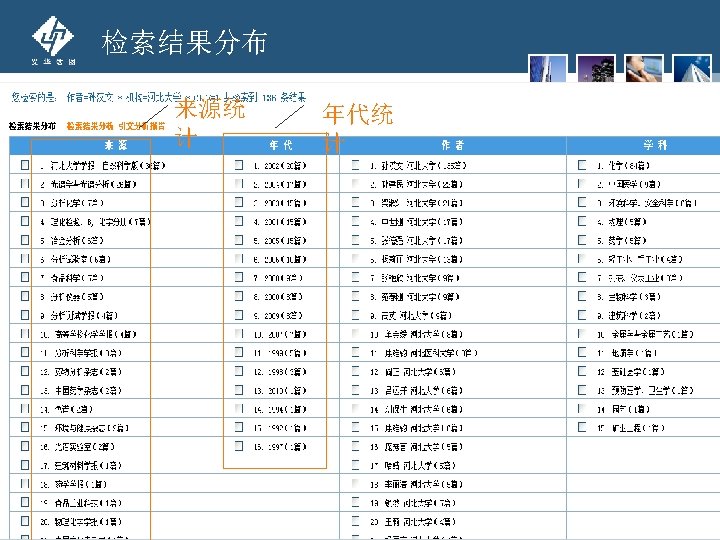
Task: Tick checkbox for entry 4 物理 under 学科
Action: pos(582,221)
